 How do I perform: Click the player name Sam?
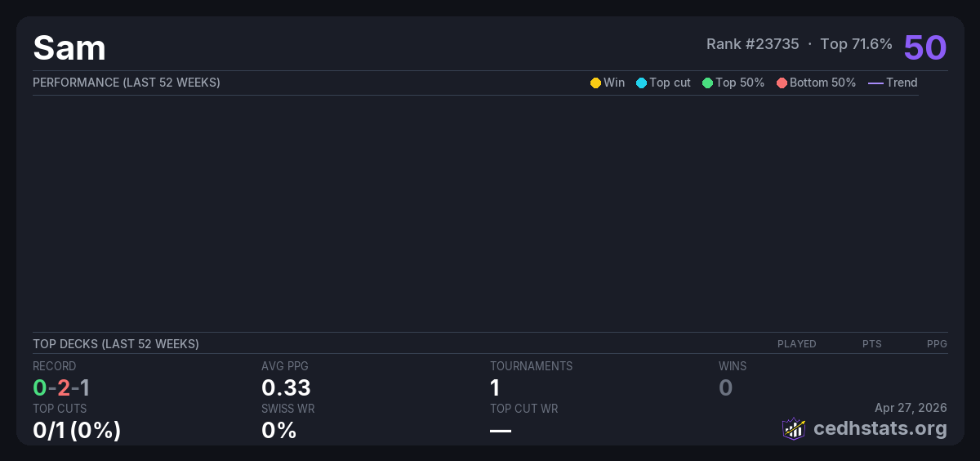(69, 48)
